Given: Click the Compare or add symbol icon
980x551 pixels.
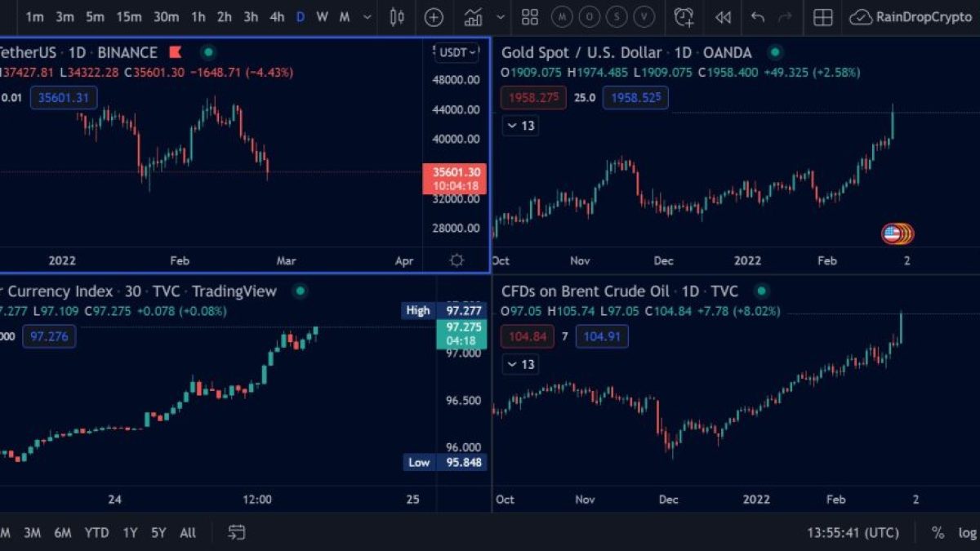Looking at the screenshot, I should pos(434,17).
